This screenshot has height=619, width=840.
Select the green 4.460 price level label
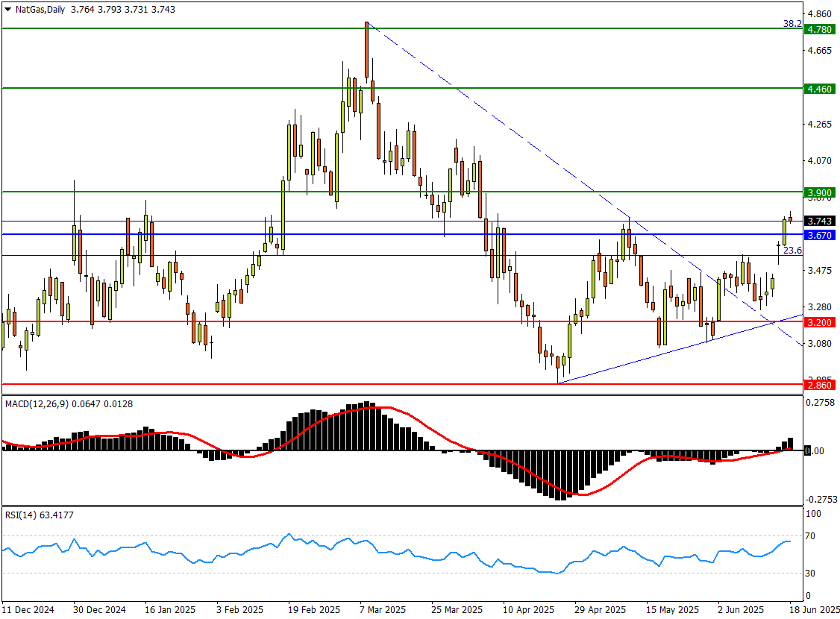click(819, 89)
